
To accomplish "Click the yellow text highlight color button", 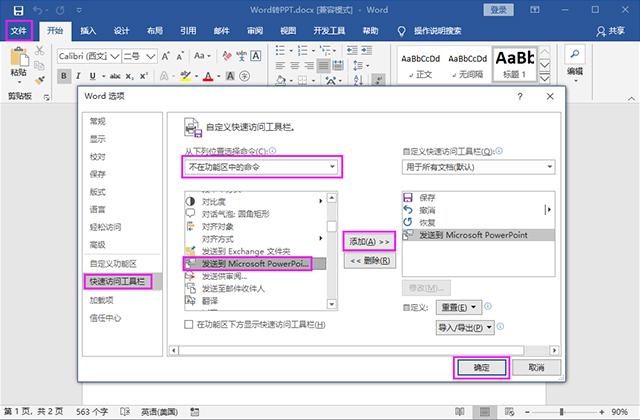I will pos(186,76).
